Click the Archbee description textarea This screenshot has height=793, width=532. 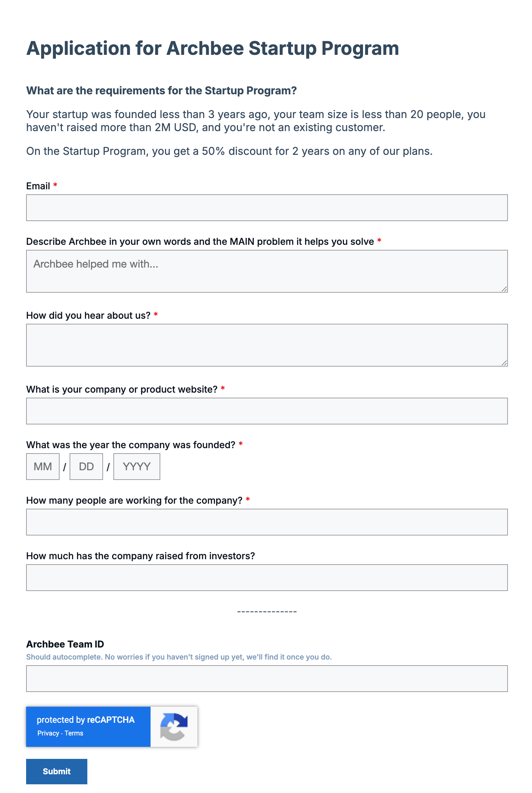[267, 270]
